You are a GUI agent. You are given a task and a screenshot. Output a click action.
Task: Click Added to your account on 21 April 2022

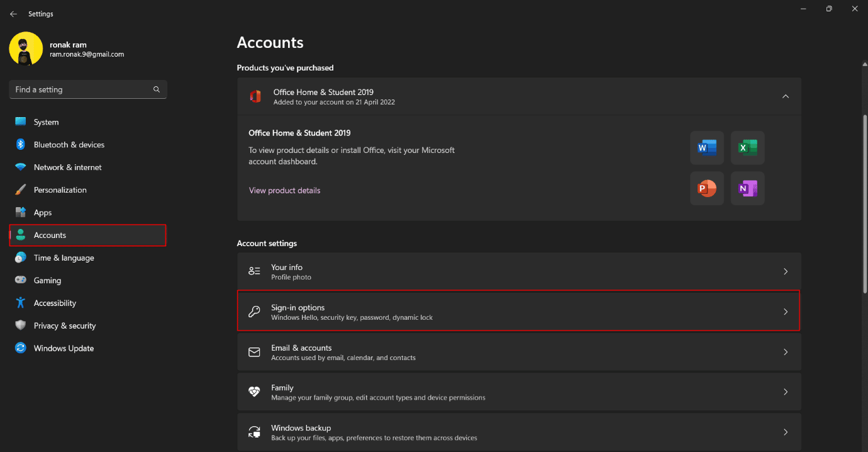tap(334, 102)
